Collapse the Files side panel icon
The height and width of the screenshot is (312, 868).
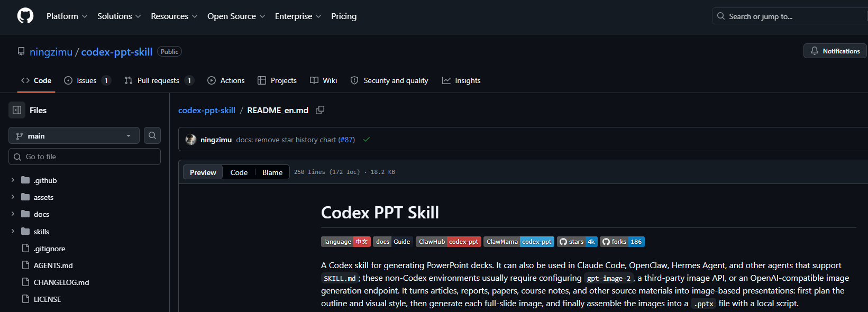(17, 110)
